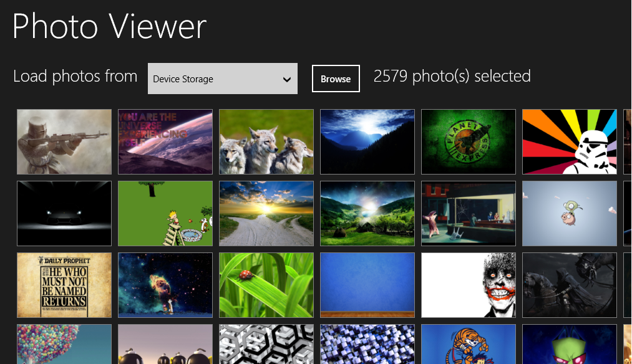This screenshot has width=632, height=364.
Task: Select the three wolves photo
Action: 266,141
